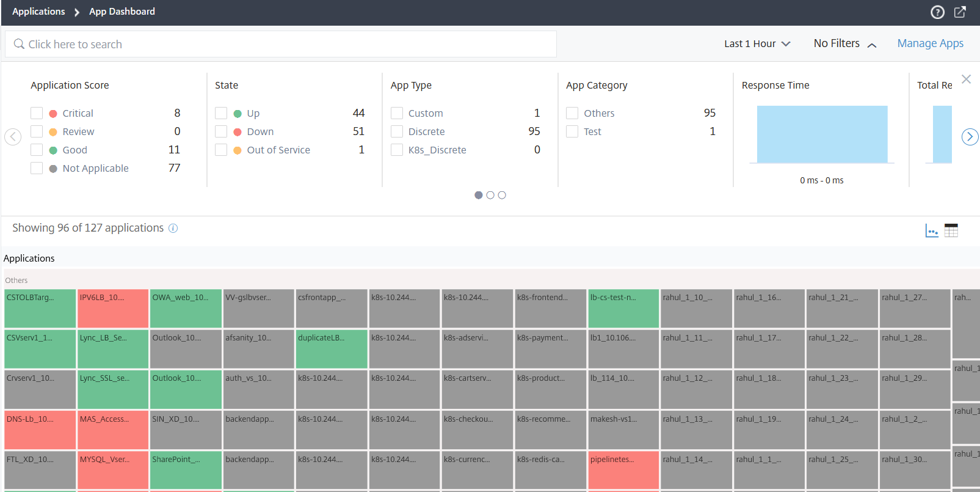This screenshot has width=980, height=492.
Task: Collapse the No Filters panel
Action: pyautogui.click(x=845, y=44)
